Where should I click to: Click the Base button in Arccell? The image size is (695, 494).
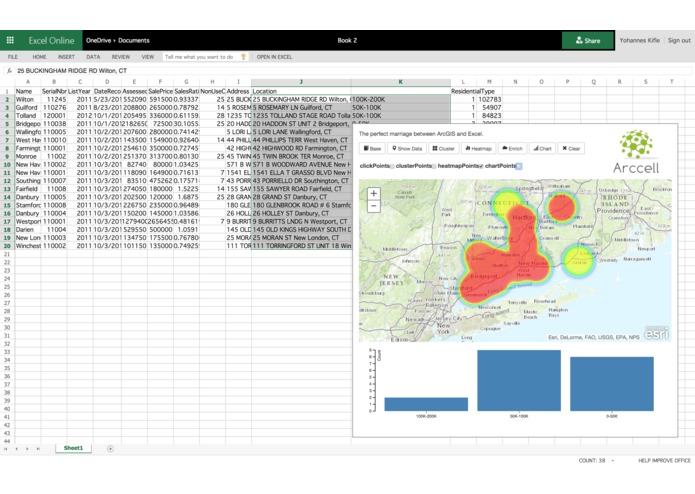click(372, 148)
